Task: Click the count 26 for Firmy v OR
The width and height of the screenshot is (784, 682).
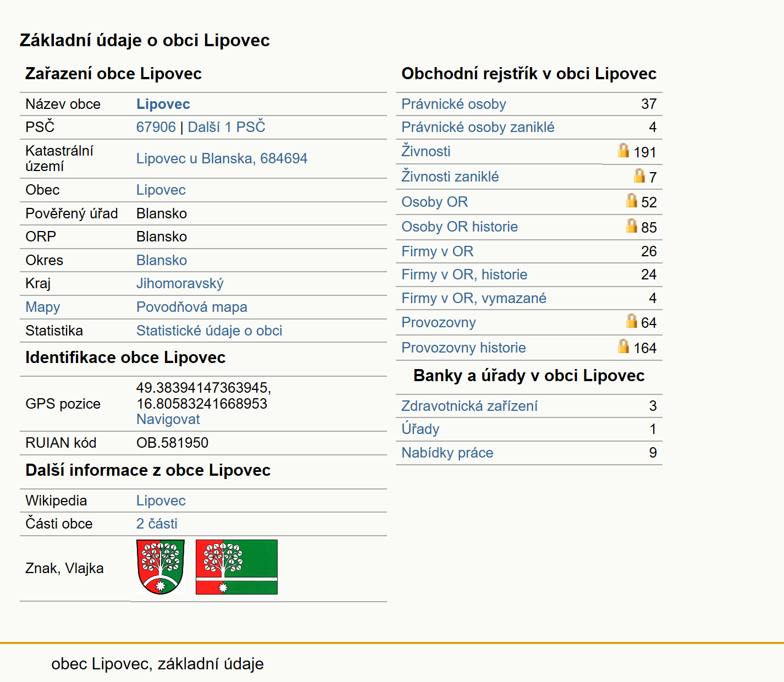Action: (x=649, y=251)
